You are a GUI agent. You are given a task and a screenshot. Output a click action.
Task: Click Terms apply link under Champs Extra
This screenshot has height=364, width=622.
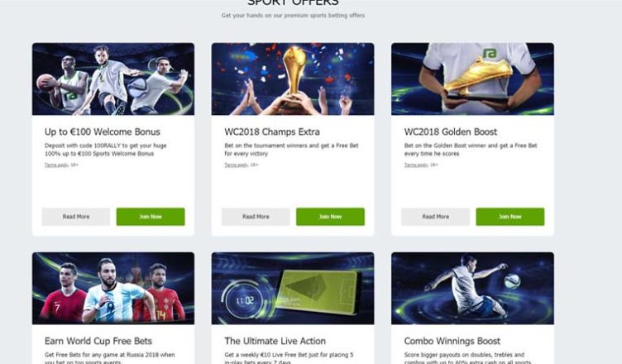pyautogui.click(x=237, y=165)
